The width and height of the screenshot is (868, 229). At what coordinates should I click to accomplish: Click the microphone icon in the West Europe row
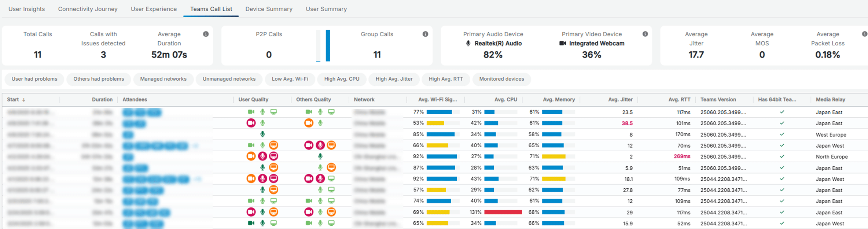262,134
